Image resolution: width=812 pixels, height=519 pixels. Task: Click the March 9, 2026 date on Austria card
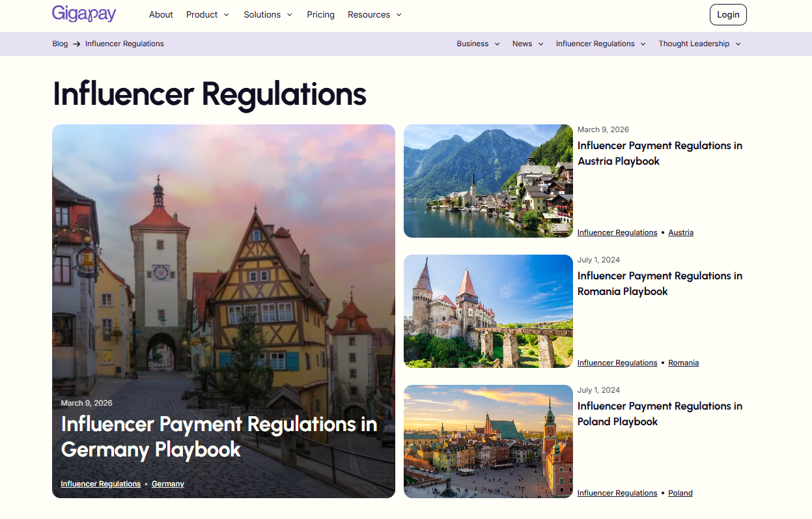(x=603, y=130)
